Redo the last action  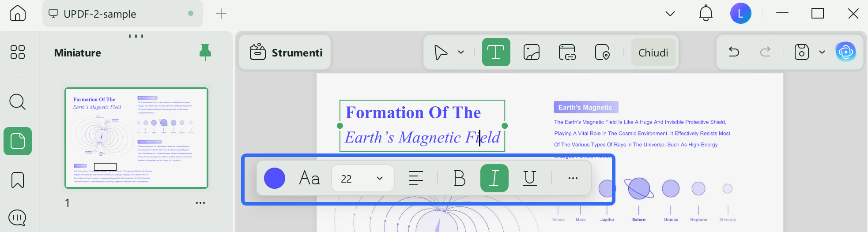point(765,52)
